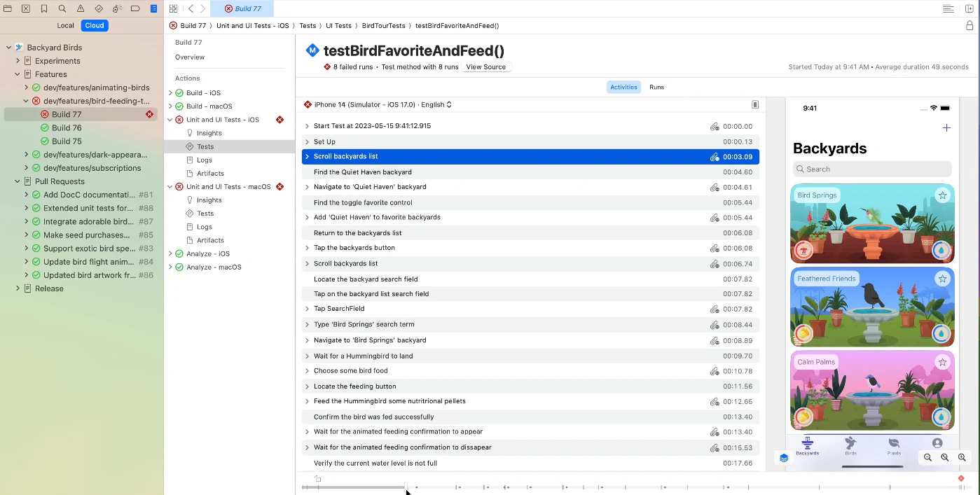This screenshot has width=980, height=495.
Task: Open the related items grid icon
Action: tap(173, 8)
